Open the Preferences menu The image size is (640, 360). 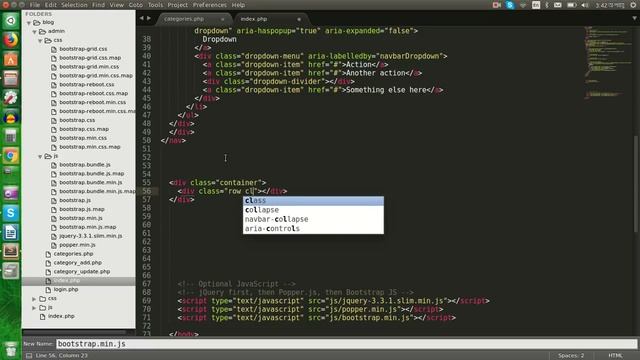tap(210, 5)
